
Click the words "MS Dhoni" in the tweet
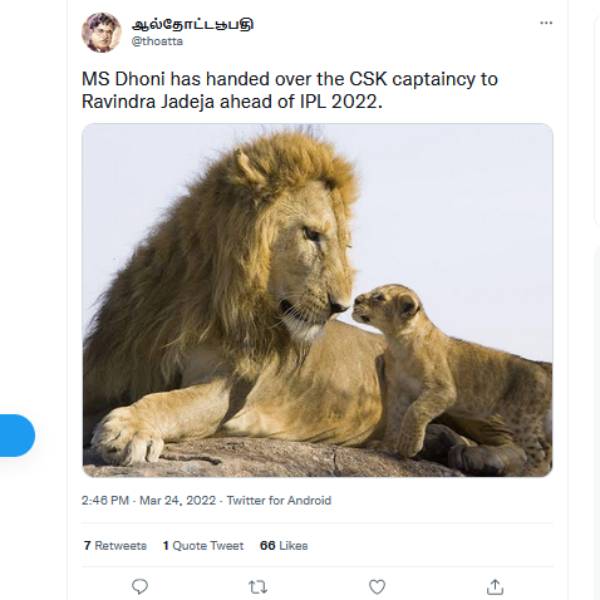coord(118,79)
